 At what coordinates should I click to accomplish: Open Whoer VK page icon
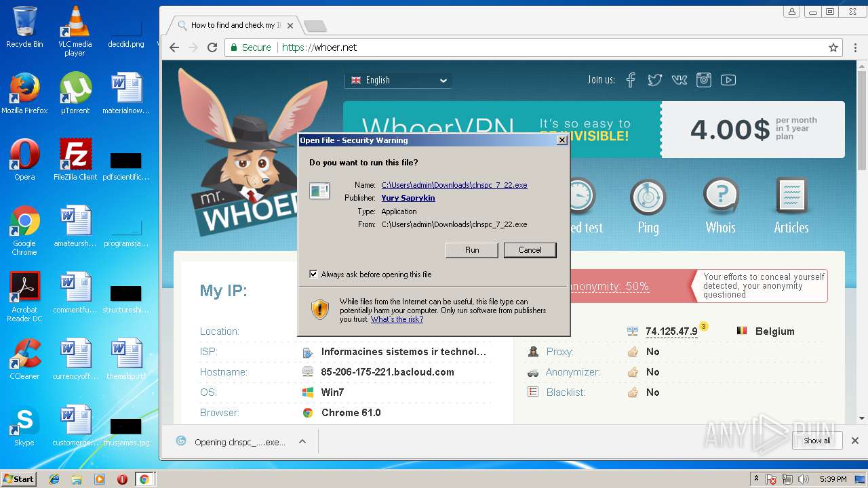679,80
